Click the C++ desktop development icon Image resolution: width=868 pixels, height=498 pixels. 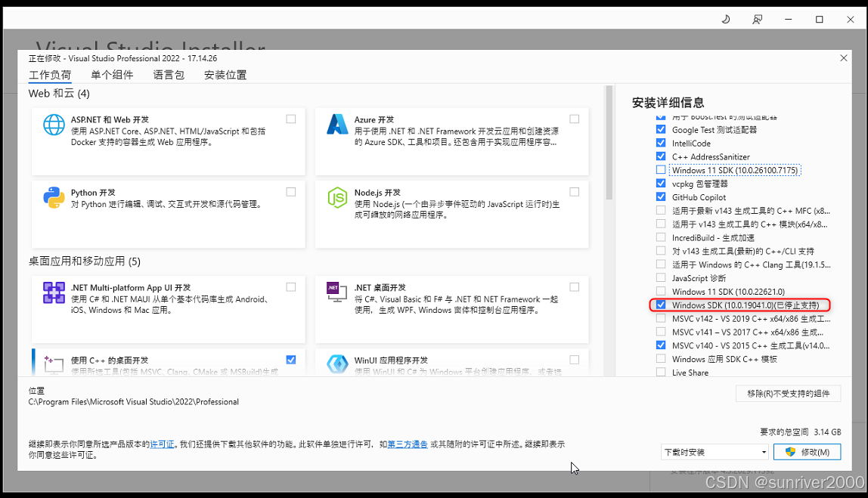point(54,364)
